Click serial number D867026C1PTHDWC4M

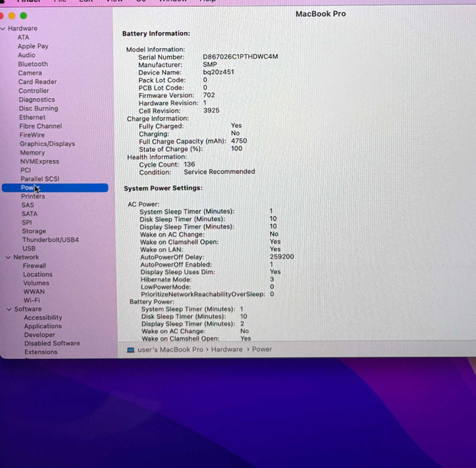pos(241,57)
